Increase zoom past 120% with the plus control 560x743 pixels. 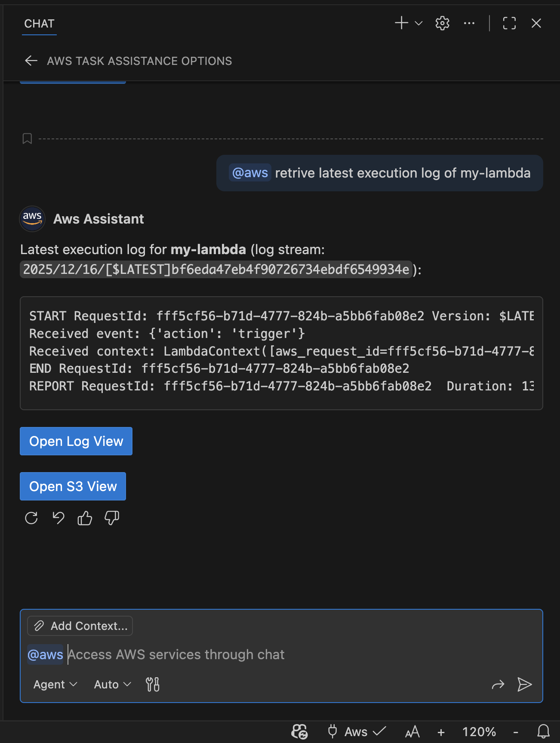coord(440,731)
